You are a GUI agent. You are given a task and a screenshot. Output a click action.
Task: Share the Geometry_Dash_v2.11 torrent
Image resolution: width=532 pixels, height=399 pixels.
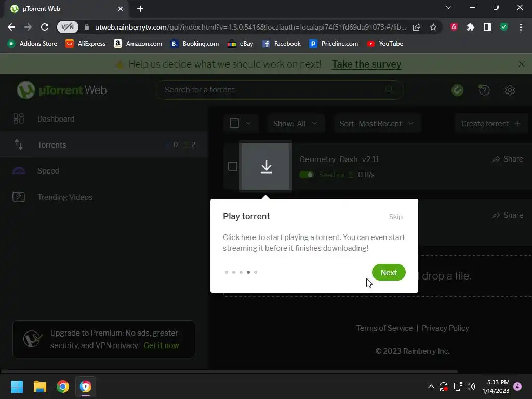pyautogui.click(x=508, y=159)
